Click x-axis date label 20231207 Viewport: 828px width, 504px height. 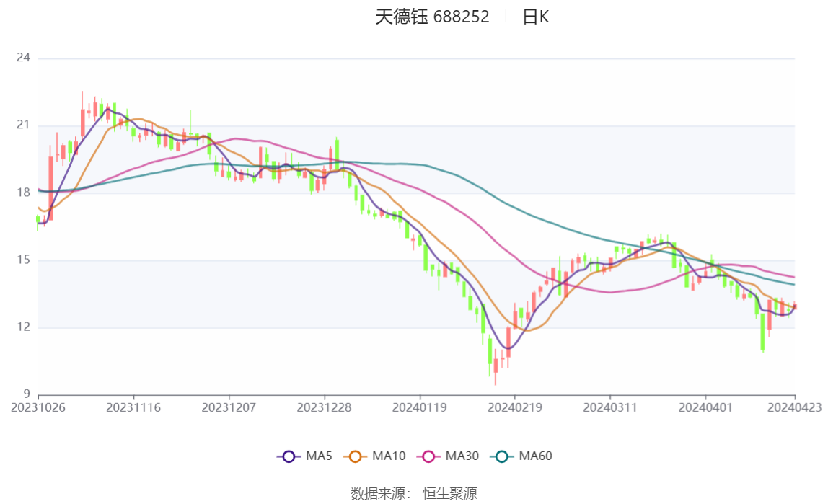point(229,407)
